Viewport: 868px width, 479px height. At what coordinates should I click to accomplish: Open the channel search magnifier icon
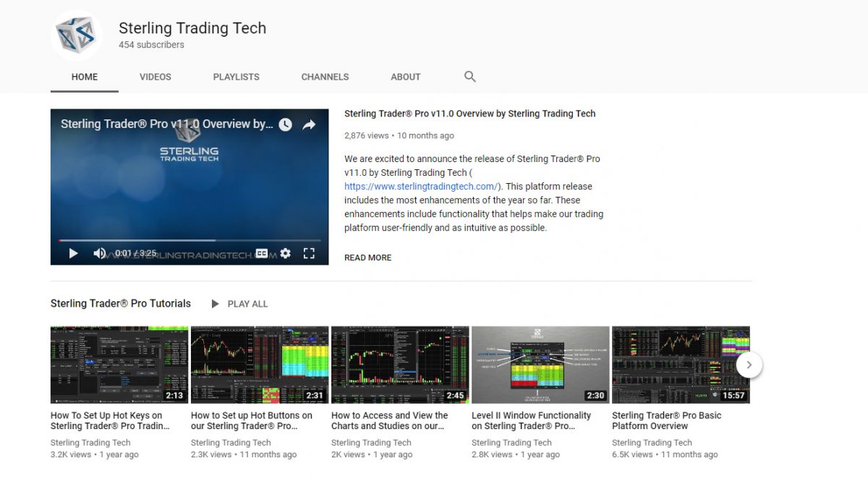[470, 77]
